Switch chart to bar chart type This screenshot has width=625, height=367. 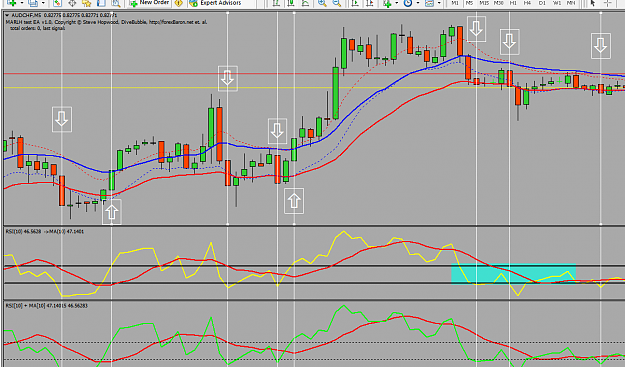276,3
